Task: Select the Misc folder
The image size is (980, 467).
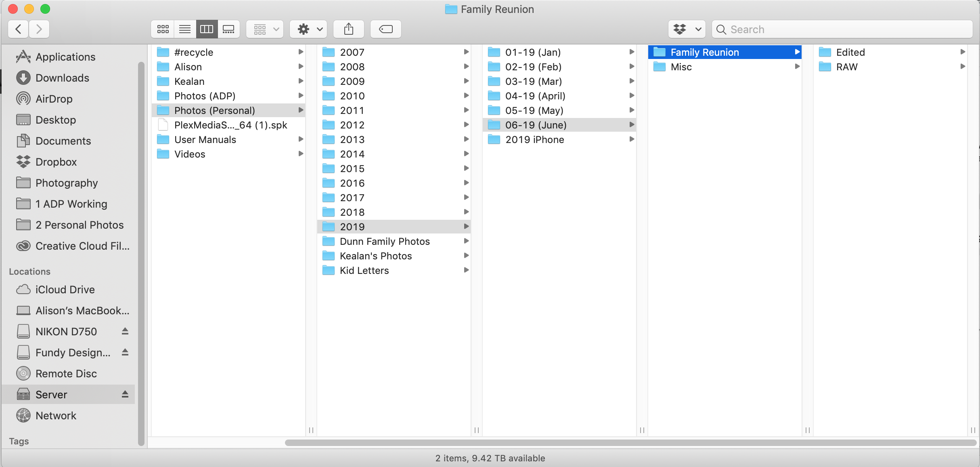Action: click(725, 67)
